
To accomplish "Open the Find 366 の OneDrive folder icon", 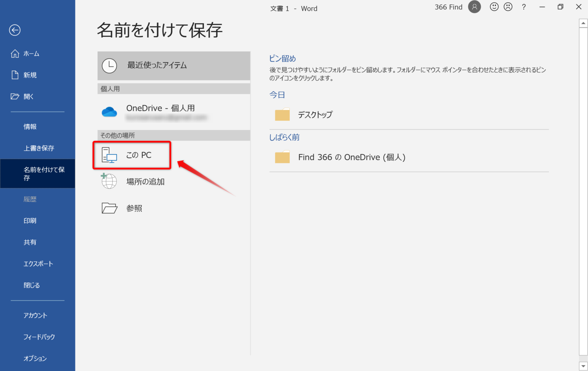I will coord(282,157).
